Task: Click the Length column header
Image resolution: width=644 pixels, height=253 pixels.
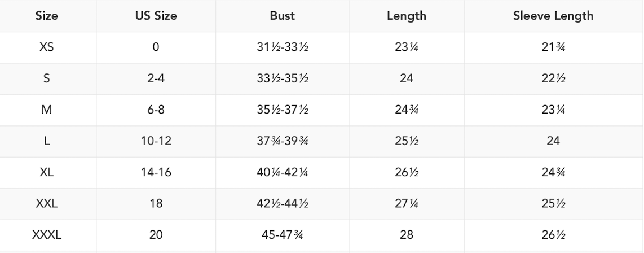Action: (406, 16)
